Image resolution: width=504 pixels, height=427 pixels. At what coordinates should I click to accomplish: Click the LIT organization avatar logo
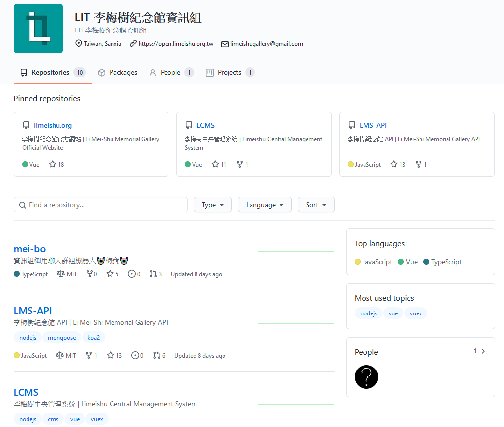[x=38, y=28]
